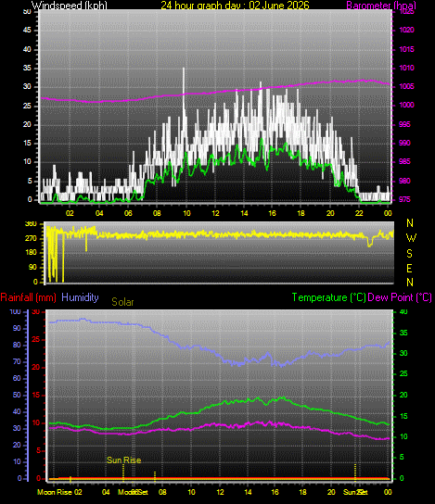Click green temperature axis value 40

403,312
